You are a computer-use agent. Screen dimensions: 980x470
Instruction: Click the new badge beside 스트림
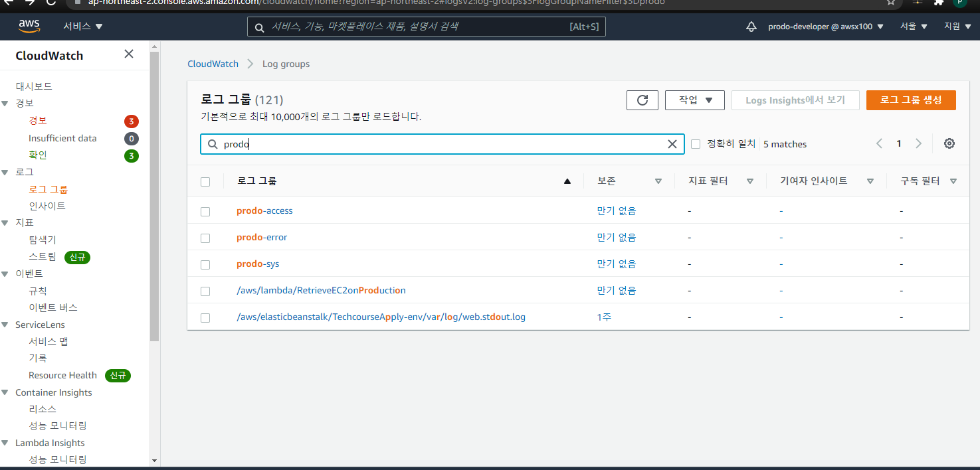coord(78,257)
